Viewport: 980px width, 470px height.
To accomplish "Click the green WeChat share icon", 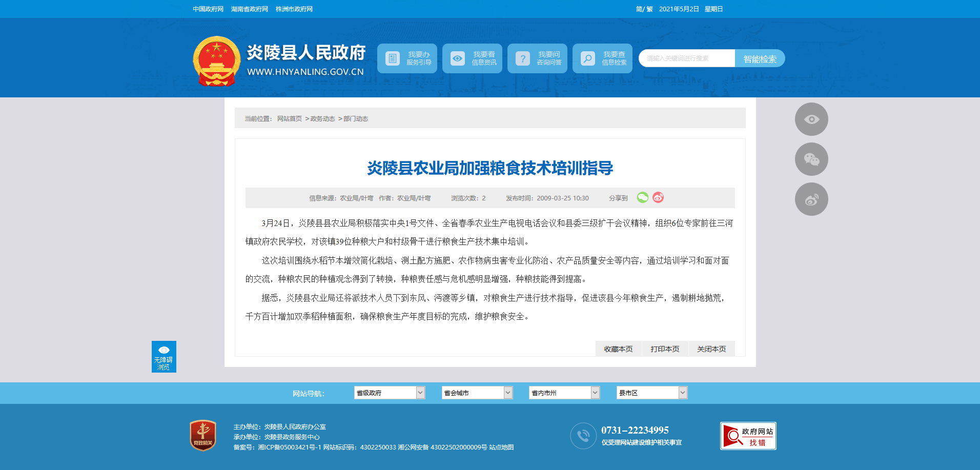I will (x=642, y=197).
